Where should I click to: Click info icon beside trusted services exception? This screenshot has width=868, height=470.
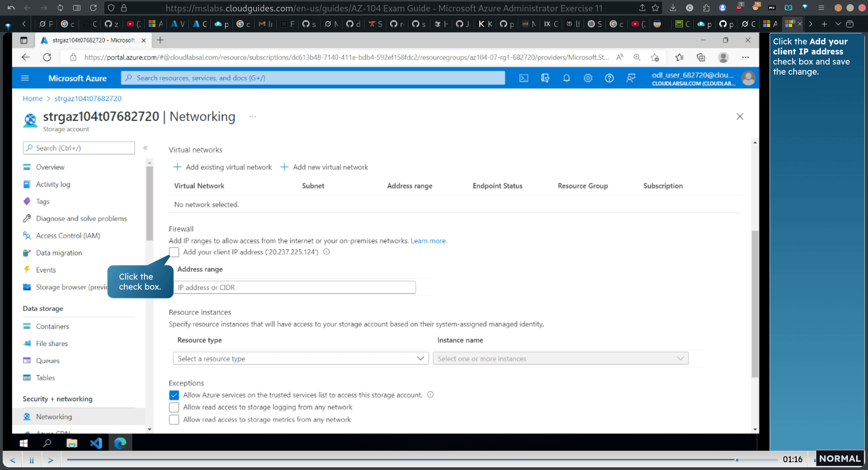[430, 394]
